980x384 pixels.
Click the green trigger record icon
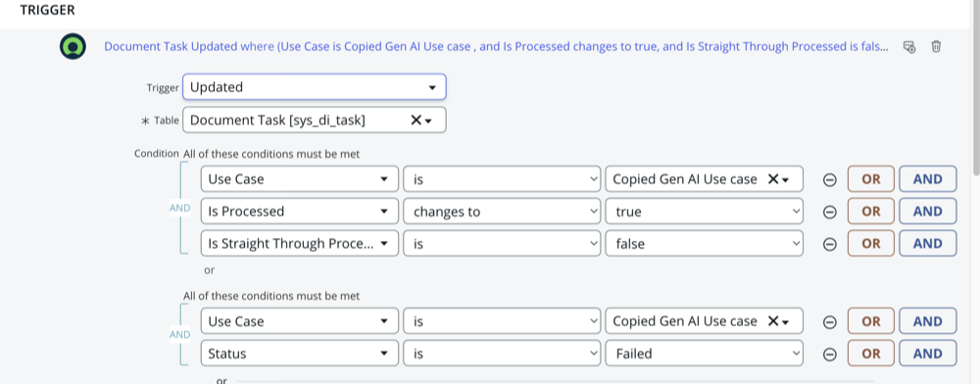pos(73,47)
